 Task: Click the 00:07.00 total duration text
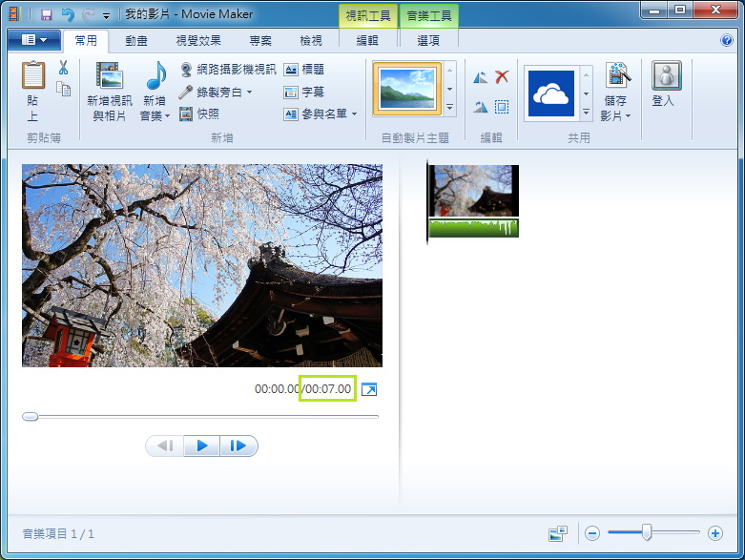[x=328, y=389]
